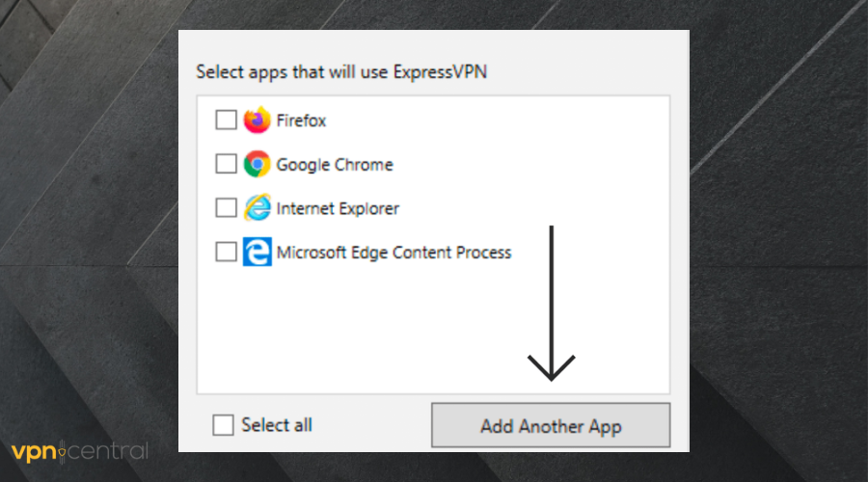Viewport: 868px width, 482px height.
Task: Click the Internet Explorer icon
Action: click(257, 208)
